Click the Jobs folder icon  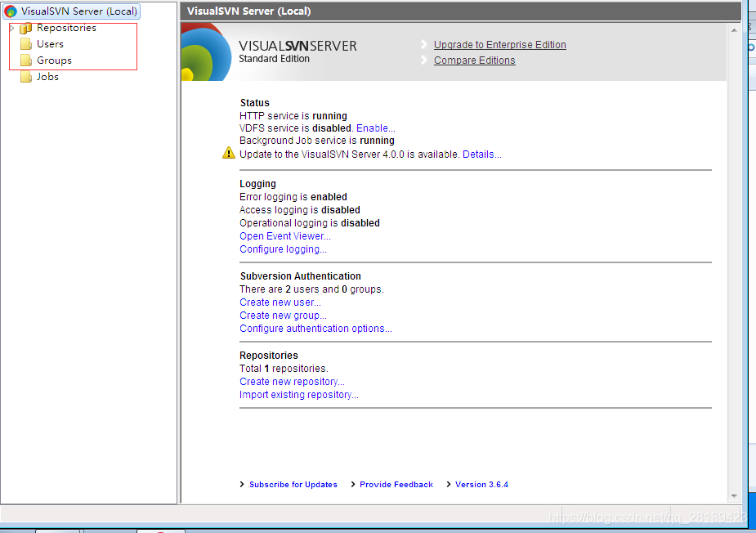click(26, 77)
